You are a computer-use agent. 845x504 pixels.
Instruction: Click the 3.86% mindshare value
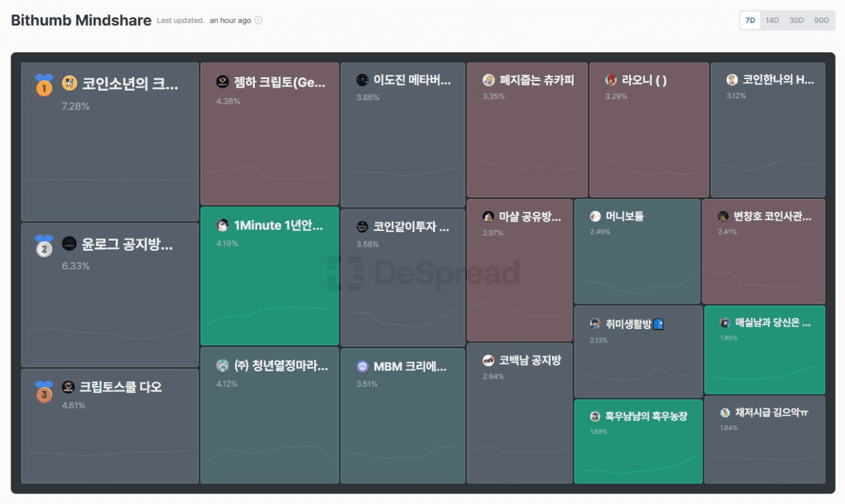[x=368, y=97]
